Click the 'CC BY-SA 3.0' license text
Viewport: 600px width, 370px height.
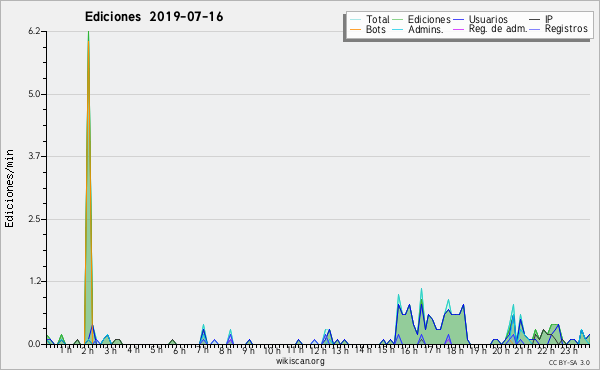click(569, 363)
